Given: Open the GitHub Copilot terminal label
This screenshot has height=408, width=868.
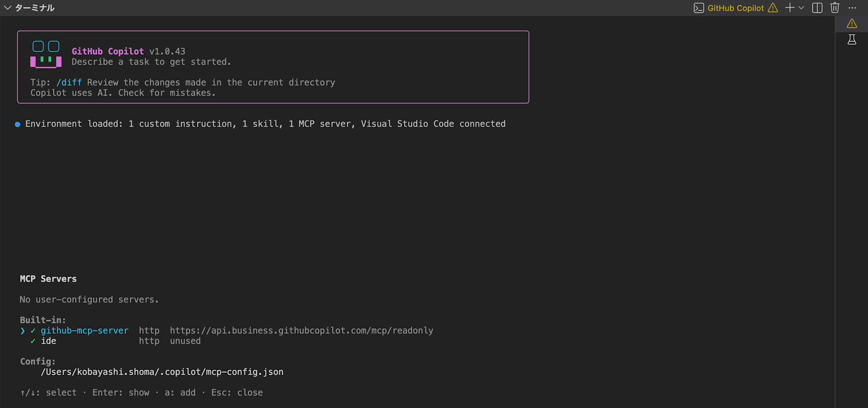Looking at the screenshot, I should coord(736,8).
